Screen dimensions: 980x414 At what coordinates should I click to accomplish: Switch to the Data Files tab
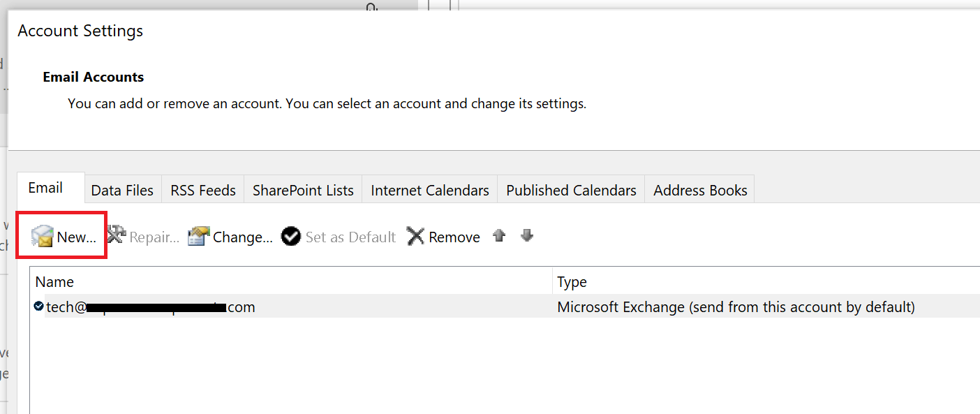[x=122, y=189]
